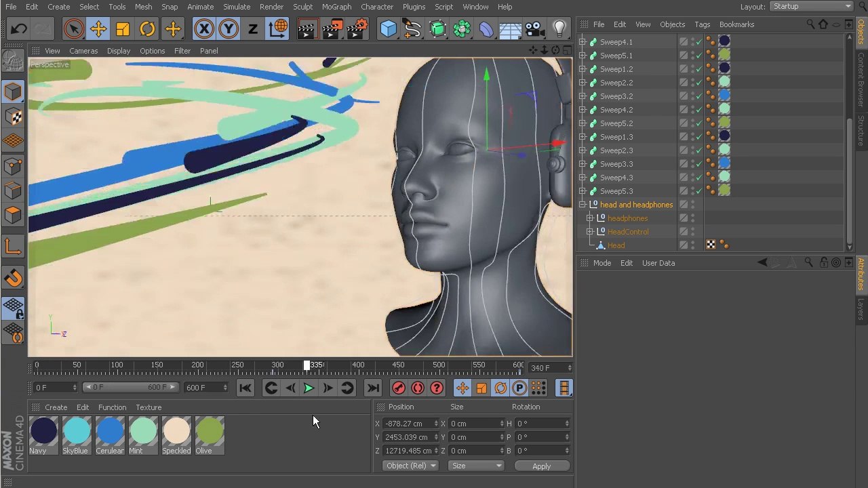Select the Cerulean material swatch

[110, 435]
